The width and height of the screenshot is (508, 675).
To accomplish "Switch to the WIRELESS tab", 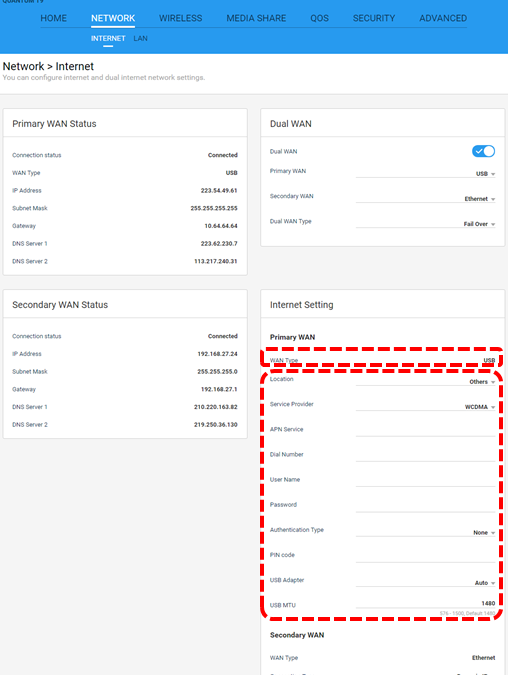I will pos(180,18).
